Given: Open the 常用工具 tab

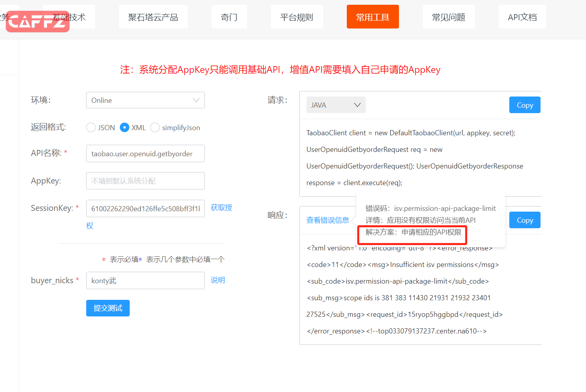Looking at the screenshot, I should pos(372,17).
